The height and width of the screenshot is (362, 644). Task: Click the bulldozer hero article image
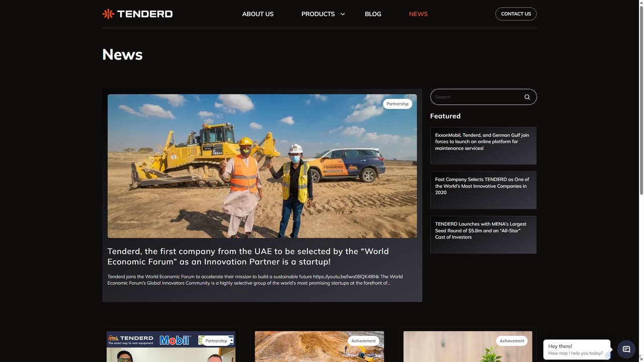262,166
